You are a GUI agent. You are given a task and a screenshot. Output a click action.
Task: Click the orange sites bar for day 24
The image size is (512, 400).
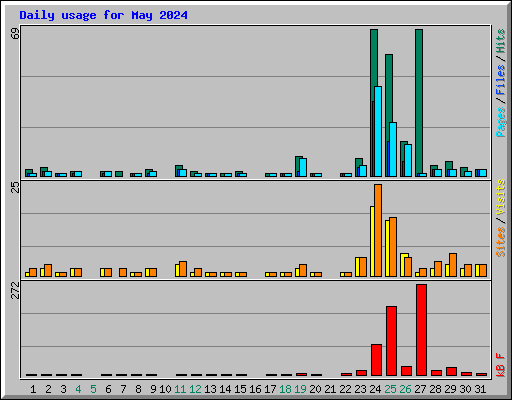pos(378,230)
